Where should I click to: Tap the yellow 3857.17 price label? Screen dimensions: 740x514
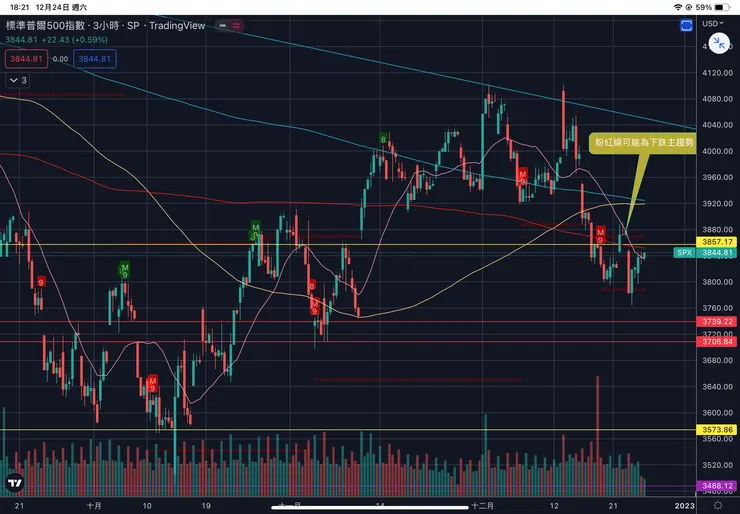click(717, 242)
